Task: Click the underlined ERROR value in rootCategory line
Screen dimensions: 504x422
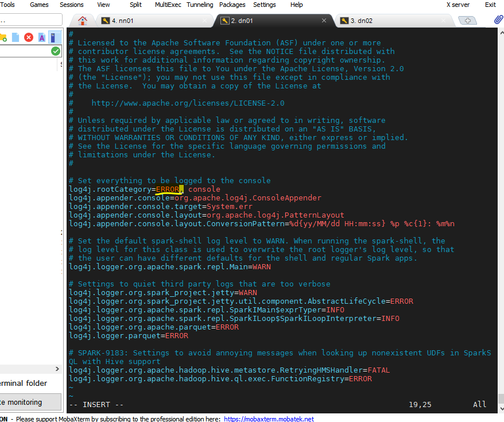Action: click(x=168, y=189)
